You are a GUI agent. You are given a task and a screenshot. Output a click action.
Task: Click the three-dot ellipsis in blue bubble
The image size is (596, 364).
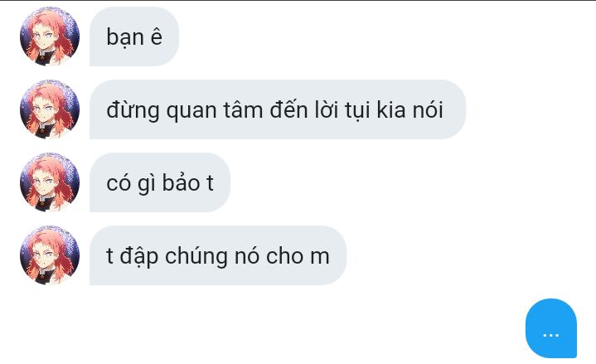(550, 336)
